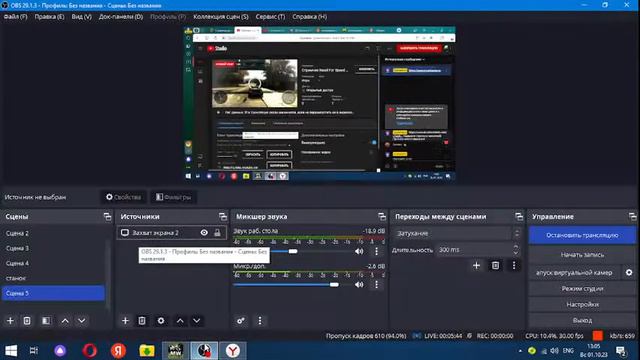Select Сцена 3 in scenes list
The width and height of the screenshot is (640, 360).
click(53, 248)
